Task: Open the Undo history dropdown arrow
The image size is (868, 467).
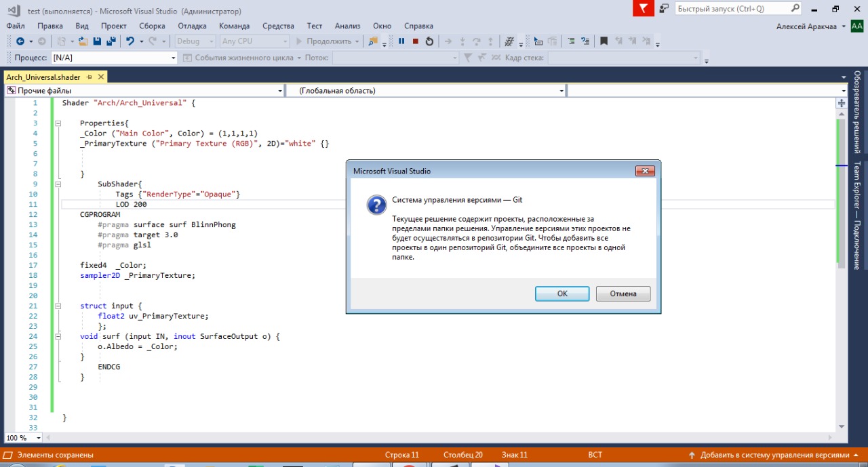Action: [x=141, y=41]
